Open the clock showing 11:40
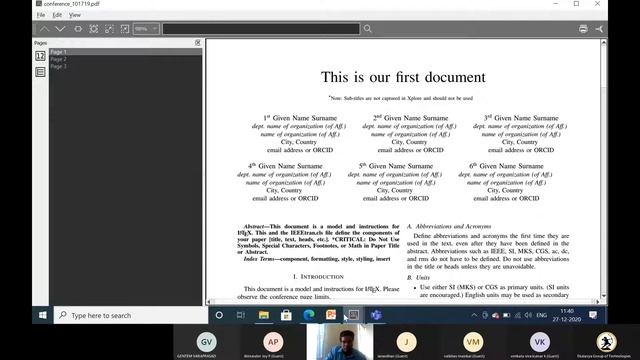The width and height of the screenshot is (640, 360). click(x=567, y=315)
